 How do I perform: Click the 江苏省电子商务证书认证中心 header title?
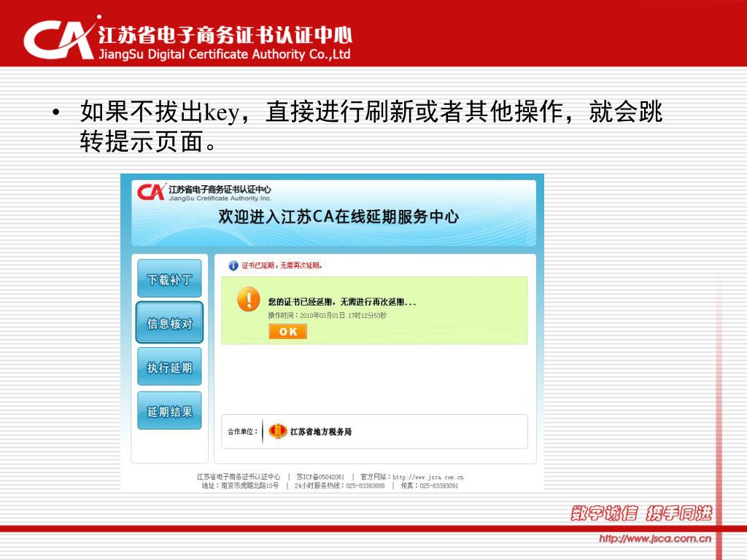225,34
